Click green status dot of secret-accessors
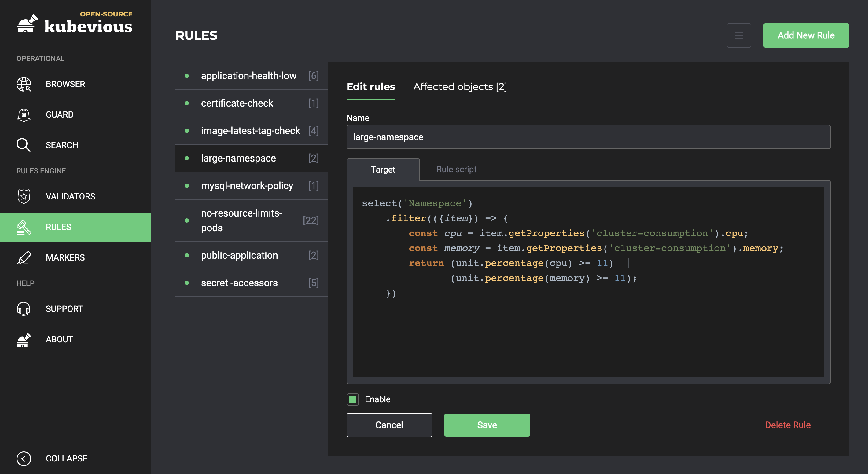 pos(187,283)
